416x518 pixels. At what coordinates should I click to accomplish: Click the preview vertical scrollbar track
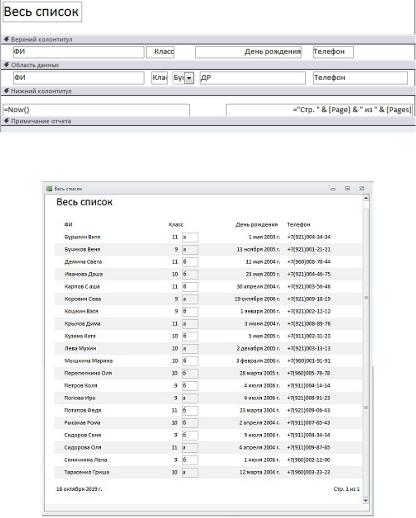pos(366,350)
